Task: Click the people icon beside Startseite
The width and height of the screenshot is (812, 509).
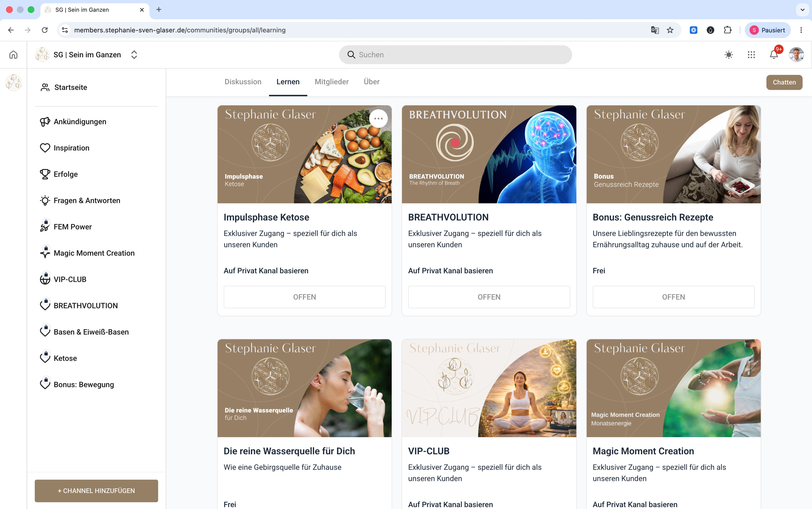Action: pyautogui.click(x=45, y=88)
